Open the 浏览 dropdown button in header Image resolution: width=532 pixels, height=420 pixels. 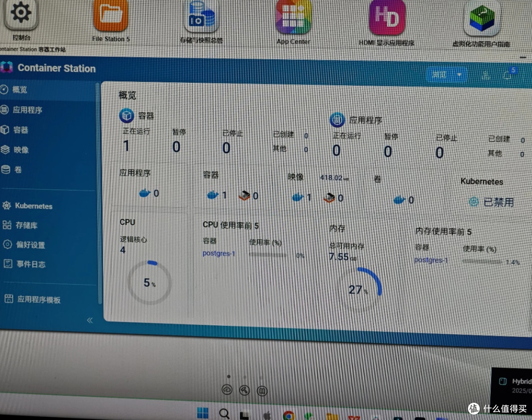pyautogui.click(x=446, y=74)
